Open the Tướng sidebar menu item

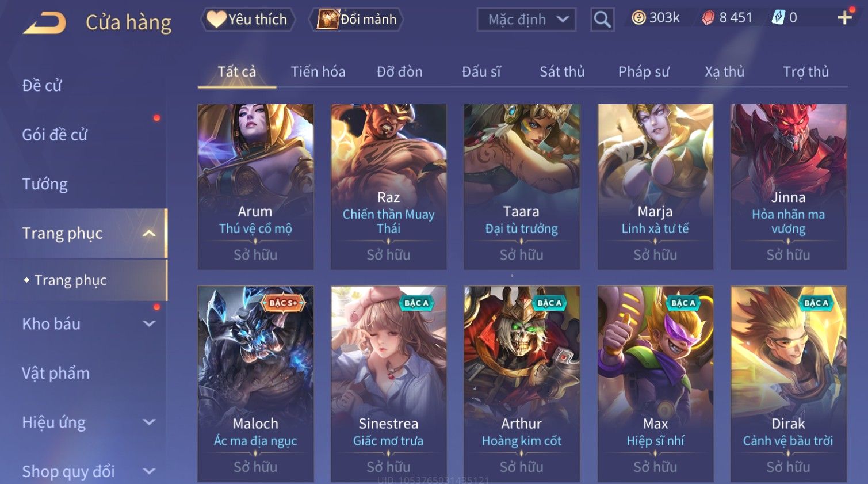tap(45, 184)
